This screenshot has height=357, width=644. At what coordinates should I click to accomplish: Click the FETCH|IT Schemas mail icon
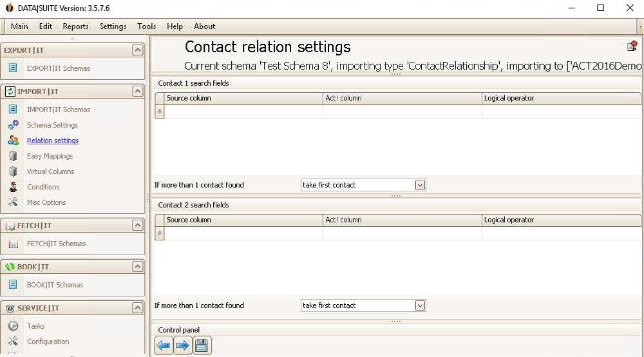point(13,244)
